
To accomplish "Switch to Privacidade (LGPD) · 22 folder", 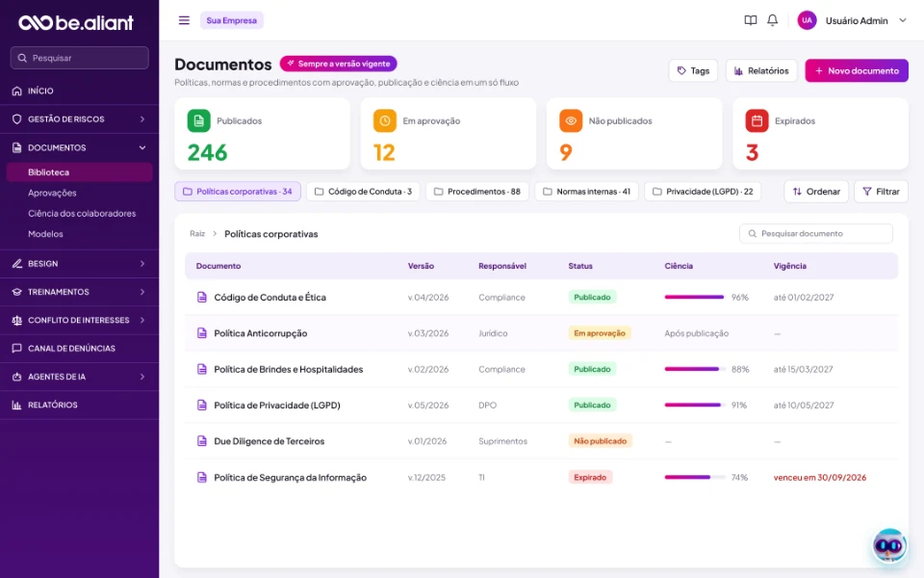I will [703, 191].
